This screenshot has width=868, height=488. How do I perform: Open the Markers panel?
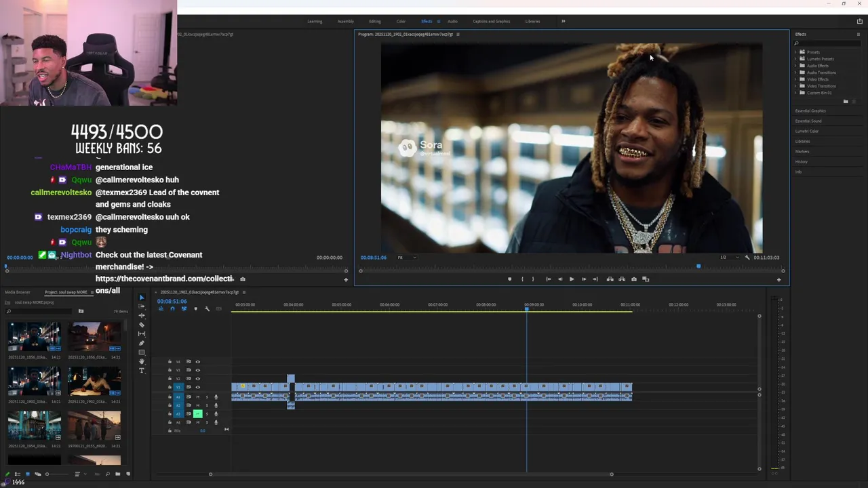tap(802, 151)
